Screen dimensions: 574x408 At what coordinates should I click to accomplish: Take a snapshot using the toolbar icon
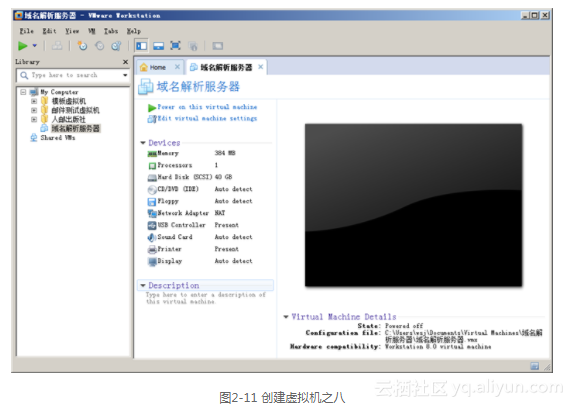(x=82, y=46)
